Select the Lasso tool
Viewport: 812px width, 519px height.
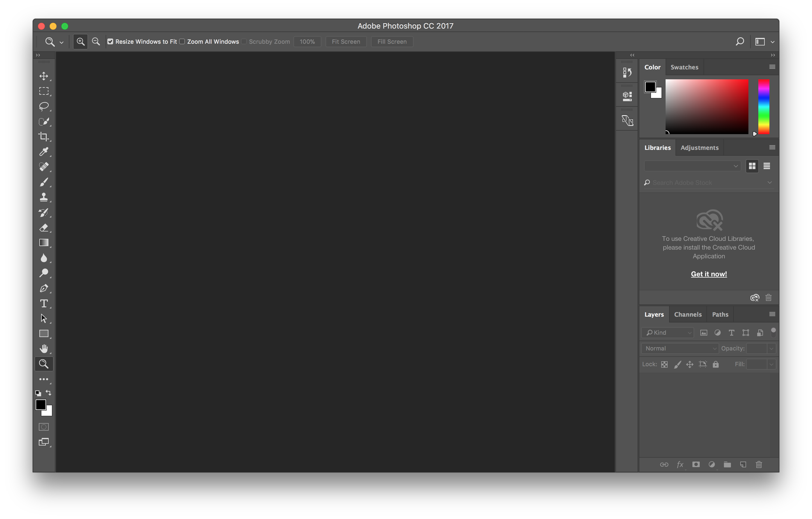coord(44,106)
